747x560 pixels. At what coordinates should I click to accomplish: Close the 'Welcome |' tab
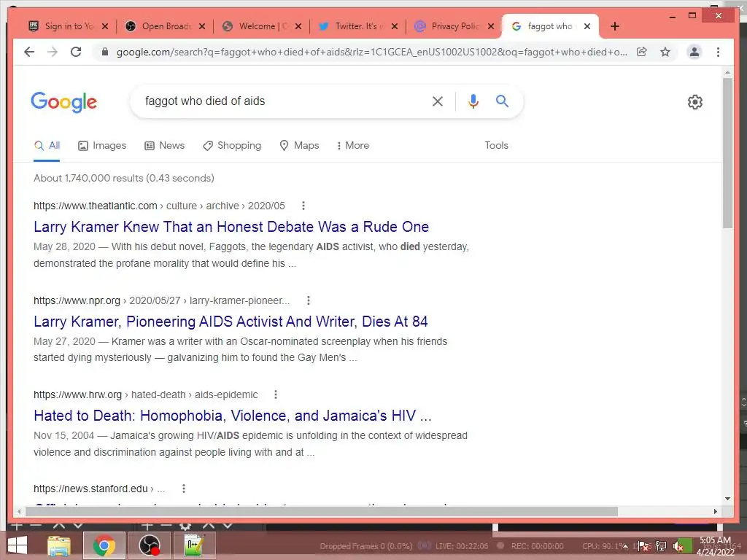pos(298,26)
